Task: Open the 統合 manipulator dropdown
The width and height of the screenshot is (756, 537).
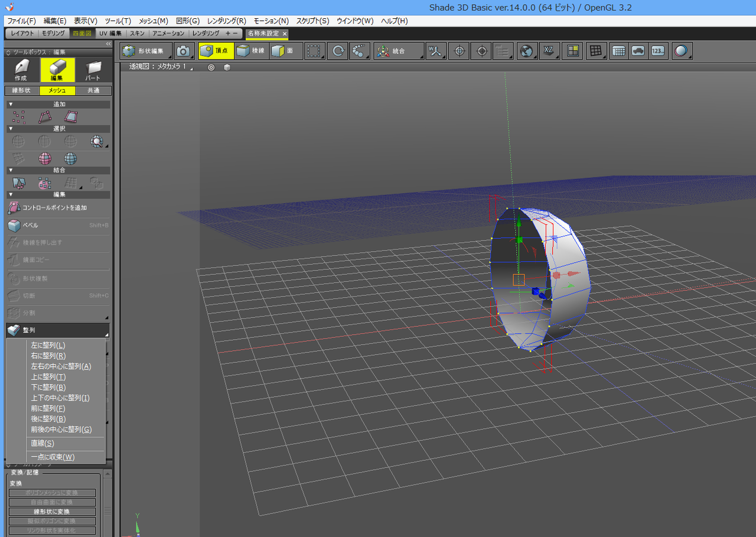Action: [x=399, y=51]
